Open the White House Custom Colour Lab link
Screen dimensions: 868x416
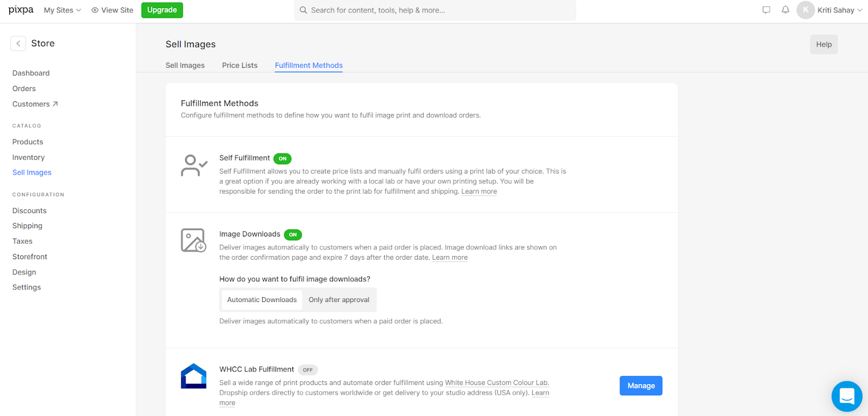pyautogui.click(x=497, y=383)
